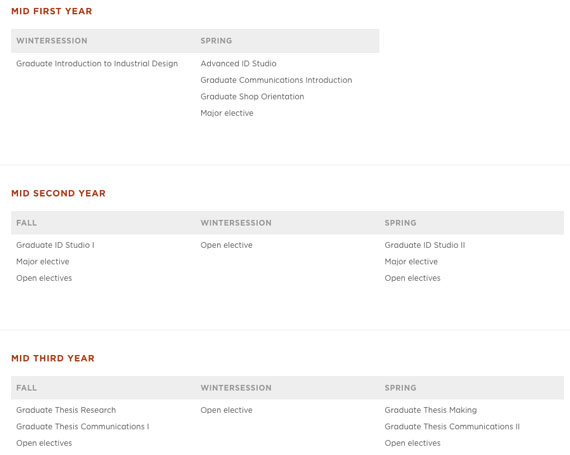Open Graduate Thesis Making course
The image size is (570, 455).
431,410
